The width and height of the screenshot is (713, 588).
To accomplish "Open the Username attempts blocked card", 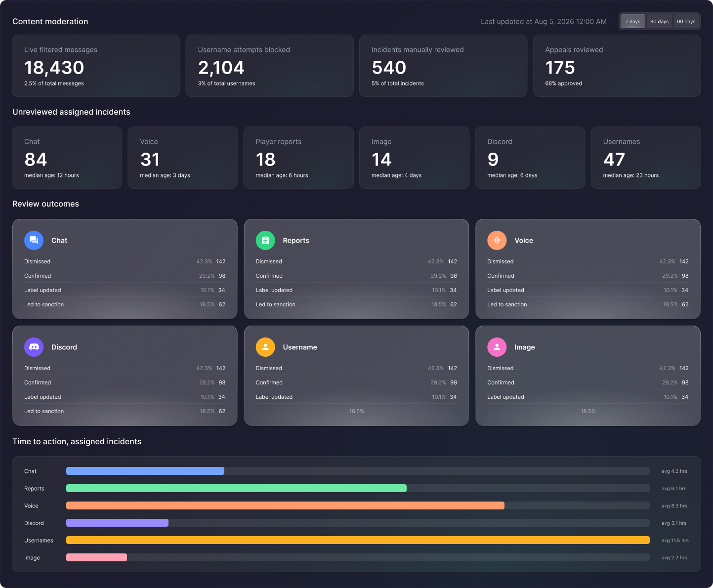I will click(x=269, y=66).
